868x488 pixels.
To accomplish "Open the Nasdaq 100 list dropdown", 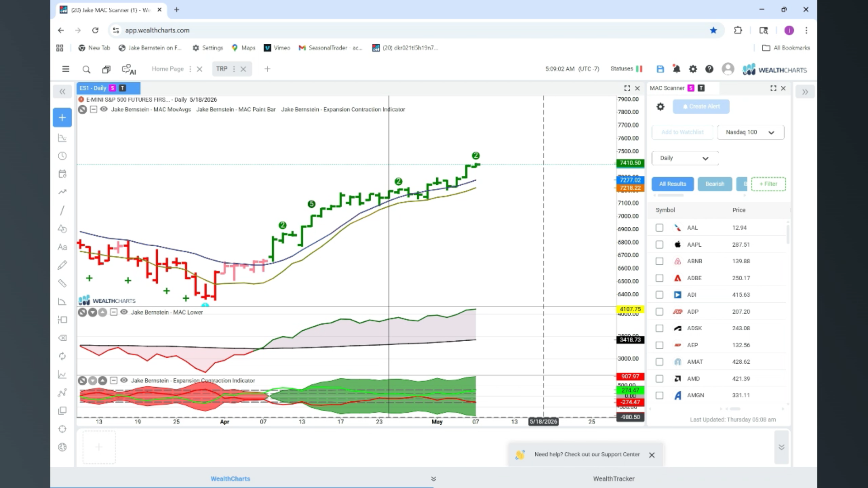I will coord(750,132).
